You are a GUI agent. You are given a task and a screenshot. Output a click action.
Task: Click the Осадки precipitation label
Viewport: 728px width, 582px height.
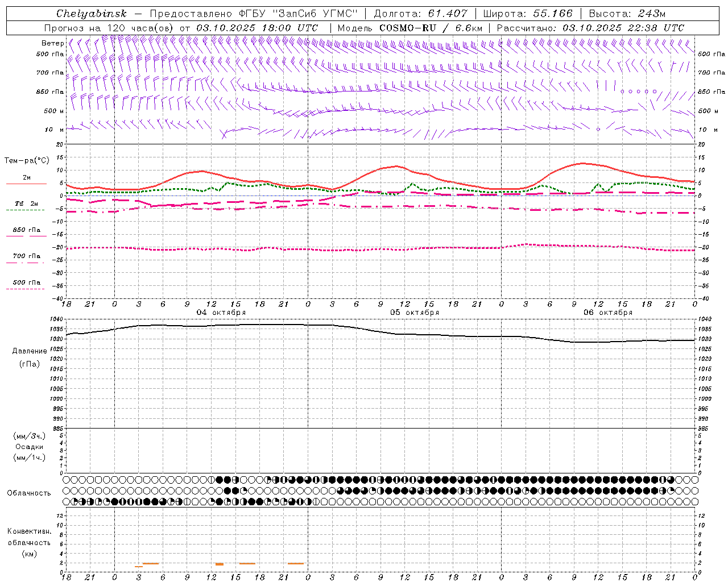[30, 447]
